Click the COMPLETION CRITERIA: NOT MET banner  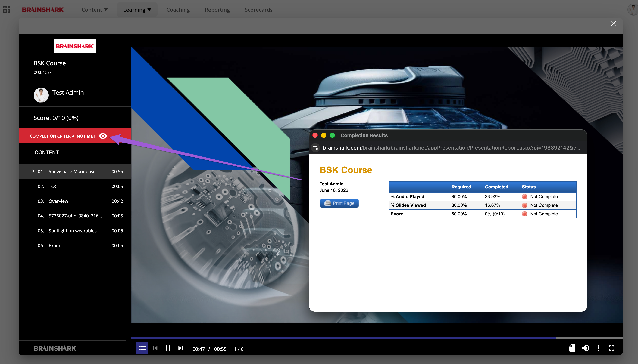tap(75, 136)
